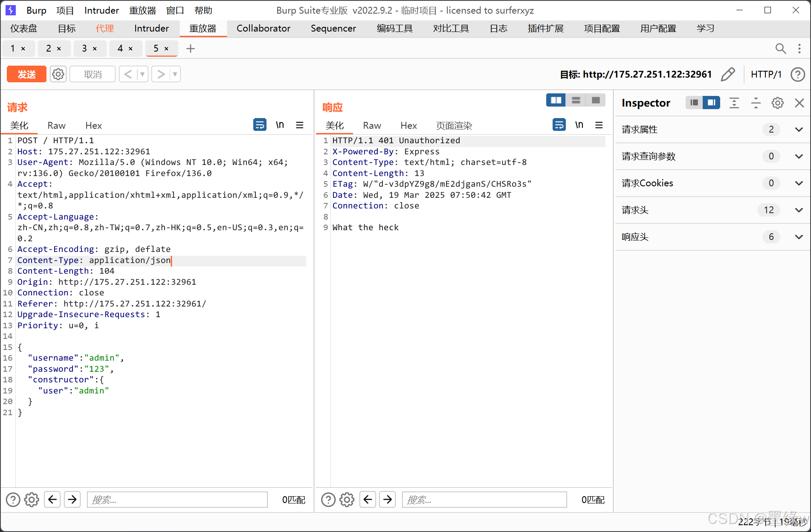Open response search settings gear
Viewport: 811px width, 532px height.
[347, 500]
